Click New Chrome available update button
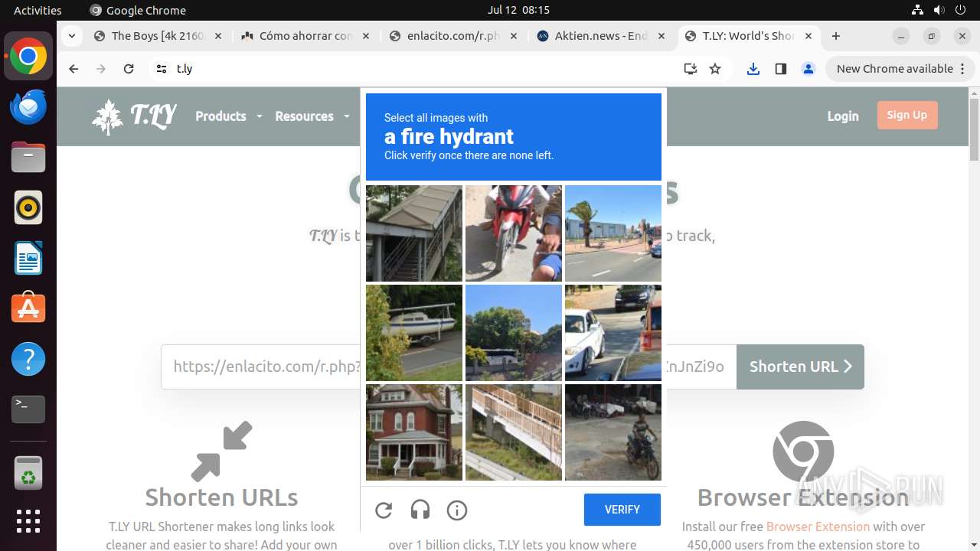 pyautogui.click(x=900, y=69)
